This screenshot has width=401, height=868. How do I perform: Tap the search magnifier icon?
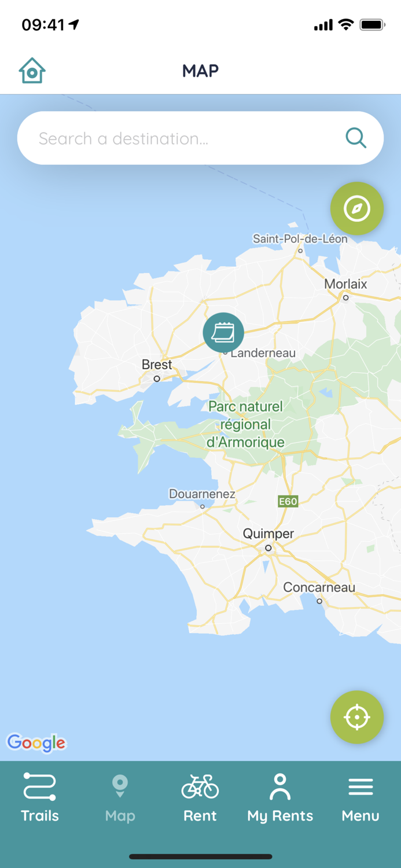tap(356, 138)
